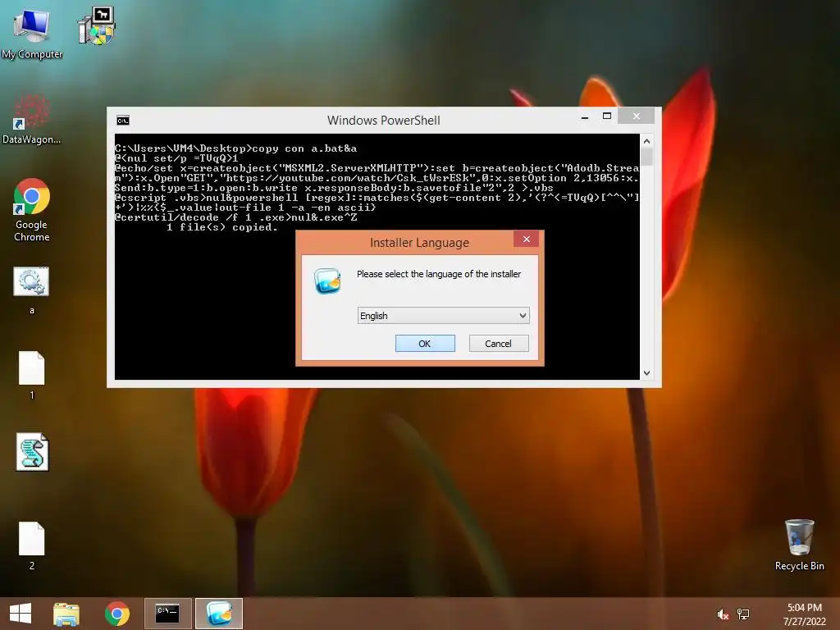Click Cancel in the Installer Language dialog
This screenshot has height=630, width=840.
(499, 344)
